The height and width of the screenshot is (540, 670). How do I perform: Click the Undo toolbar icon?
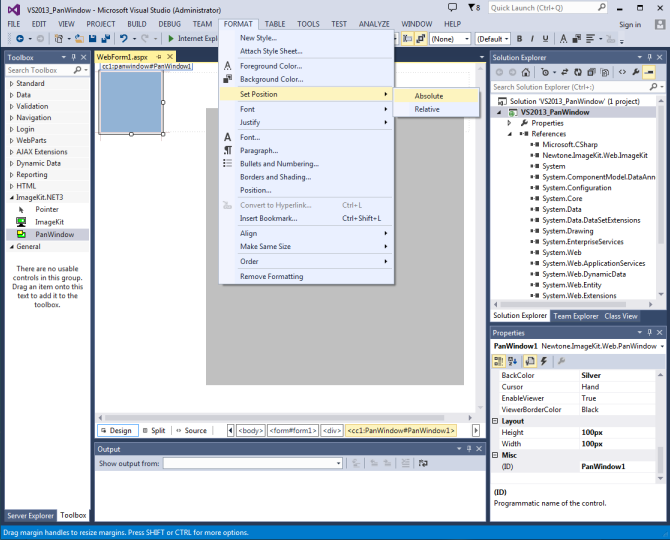124,39
